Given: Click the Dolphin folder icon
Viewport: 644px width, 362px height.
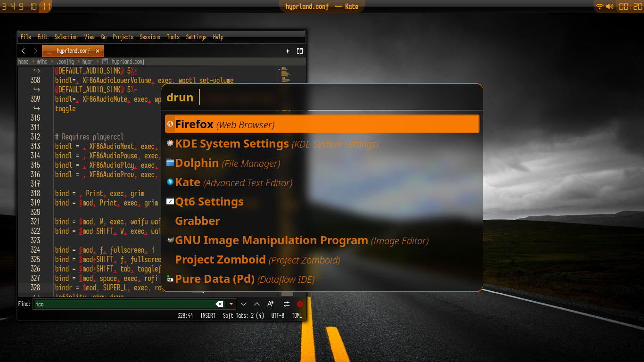Looking at the screenshot, I should (x=170, y=163).
